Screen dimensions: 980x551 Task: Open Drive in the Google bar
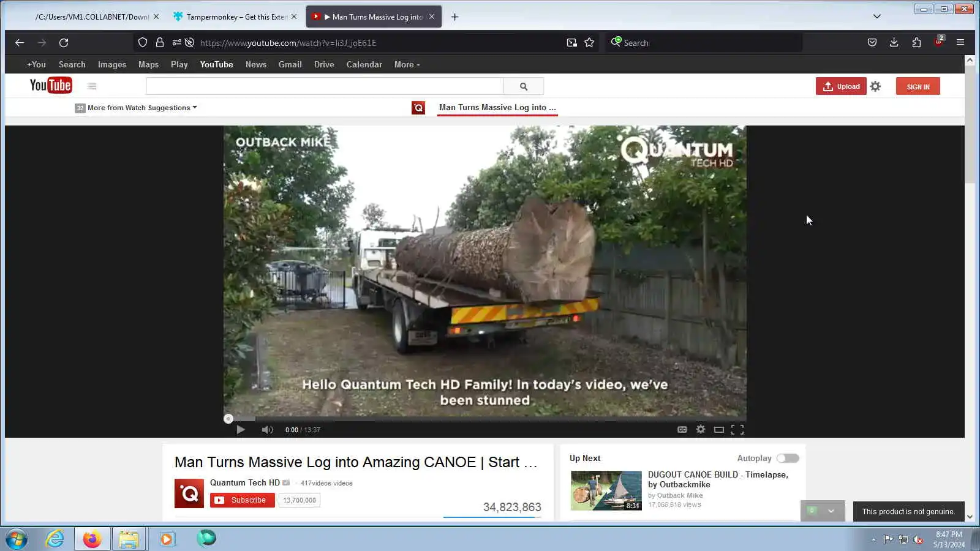tap(324, 65)
